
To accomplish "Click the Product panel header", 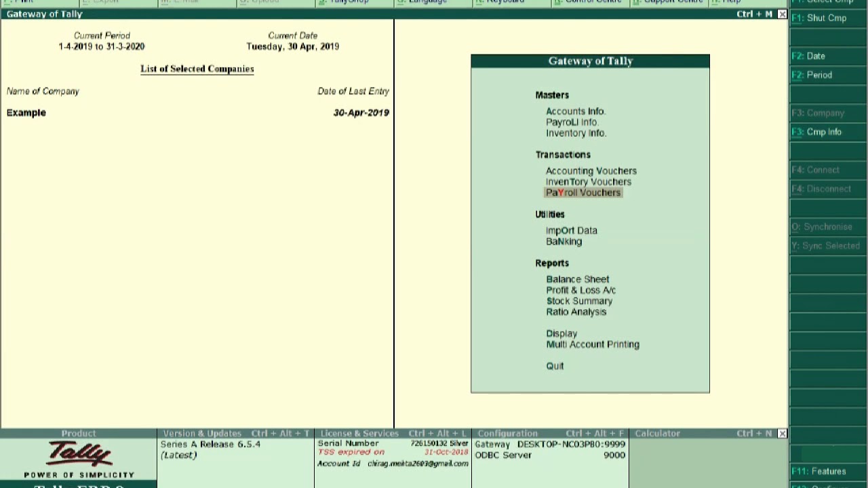I will click(x=79, y=433).
